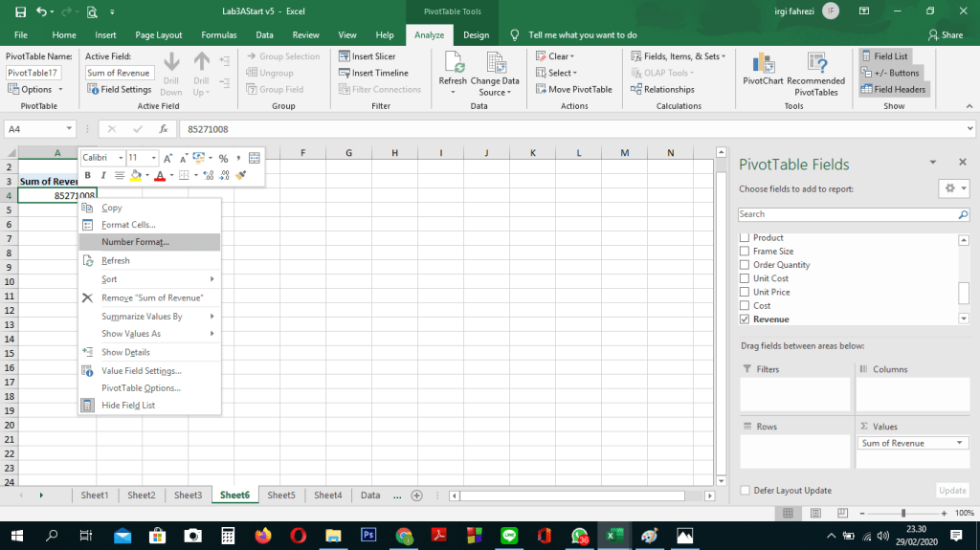
Task: Select Number Format from context menu
Action: 135,242
